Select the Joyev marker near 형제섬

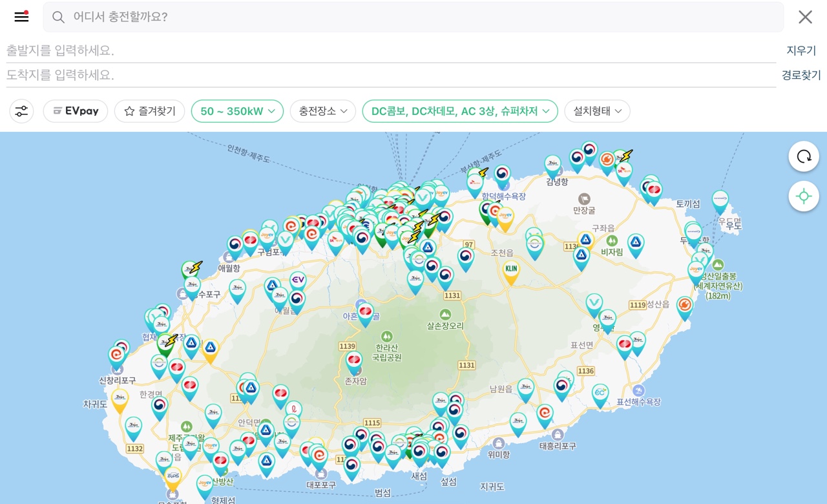pyautogui.click(x=205, y=485)
